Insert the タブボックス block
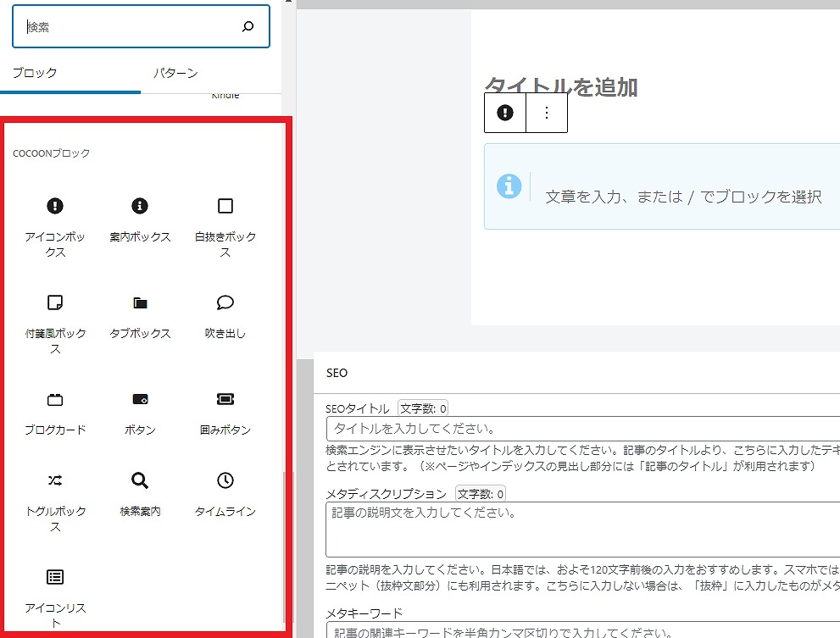 tap(140, 318)
